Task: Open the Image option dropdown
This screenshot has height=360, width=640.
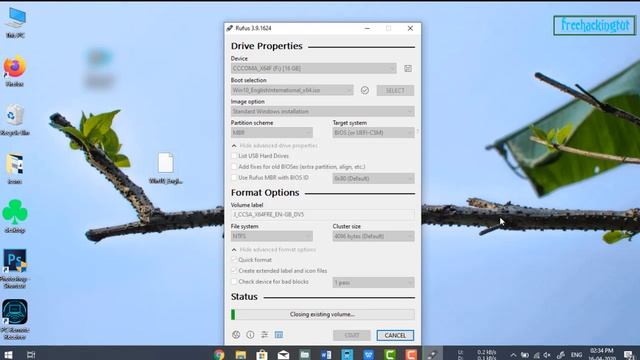Action: pyautogui.click(x=322, y=111)
